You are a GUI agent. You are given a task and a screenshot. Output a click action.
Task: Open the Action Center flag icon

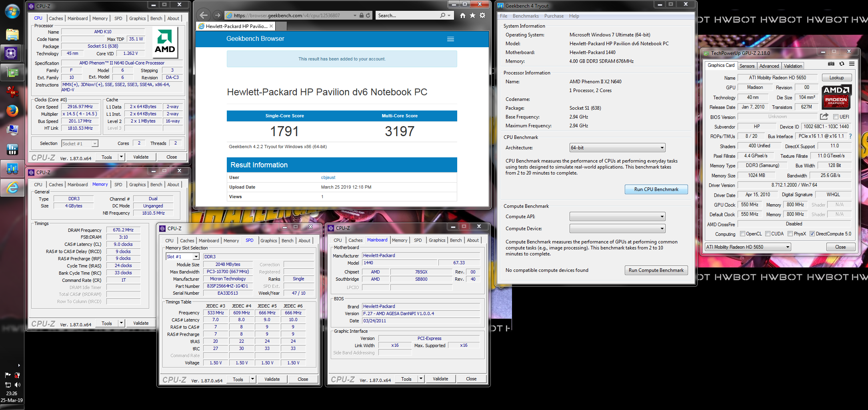[x=8, y=375]
